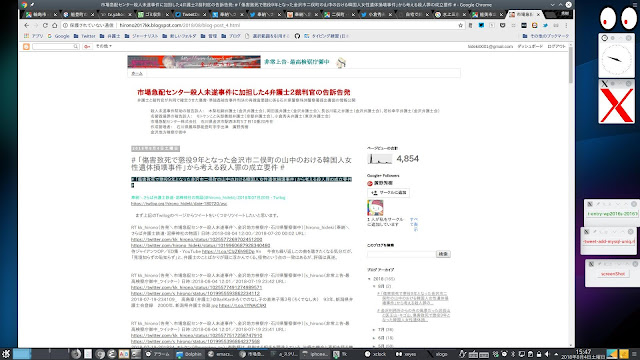Viewport: 640px width, 360px height.
Task: Open the その他のブックマーク folder
Action: pyautogui.click(x=546, y=36)
